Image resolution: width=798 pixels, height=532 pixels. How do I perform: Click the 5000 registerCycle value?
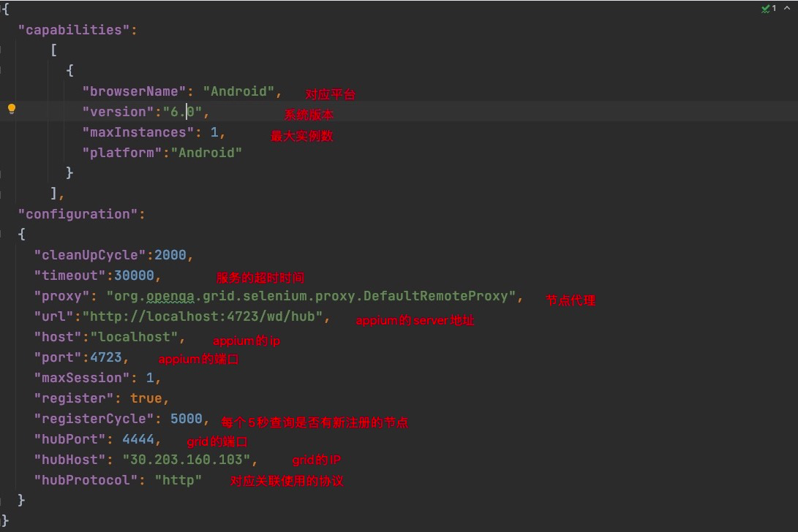pyautogui.click(x=187, y=419)
